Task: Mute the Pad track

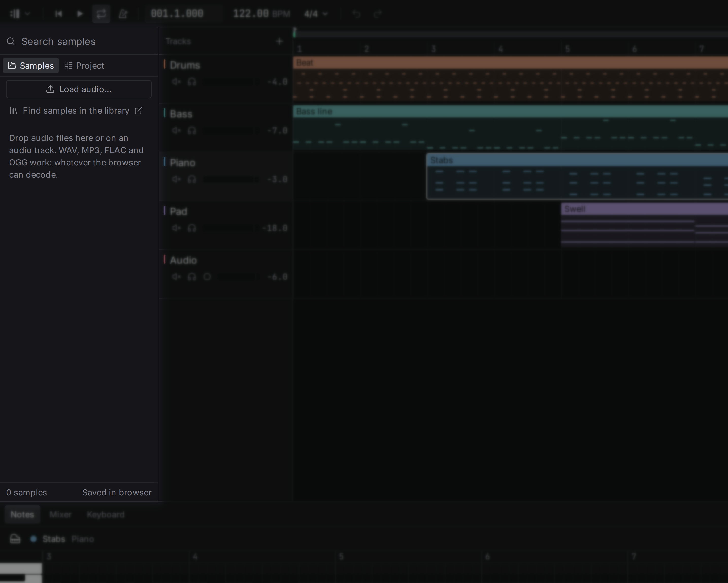Action: 176,228
